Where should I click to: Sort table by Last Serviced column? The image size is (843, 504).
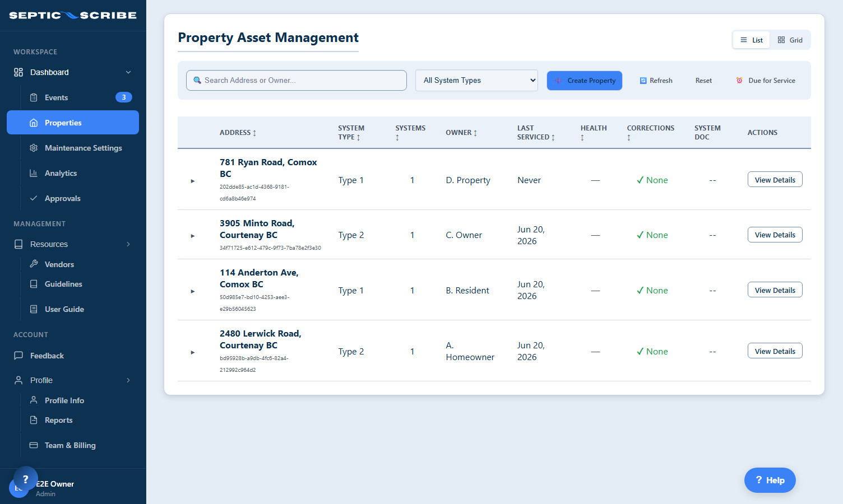536,133
